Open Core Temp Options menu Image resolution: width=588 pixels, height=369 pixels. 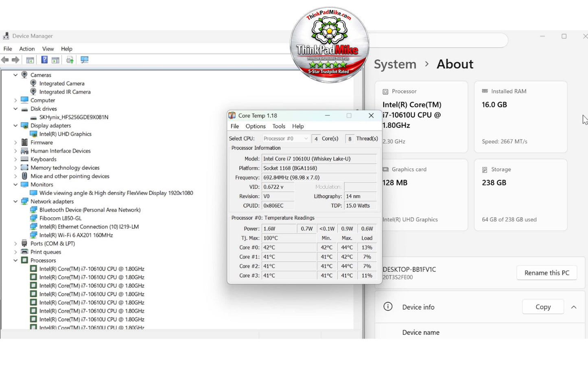pyautogui.click(x=256, y=126)
